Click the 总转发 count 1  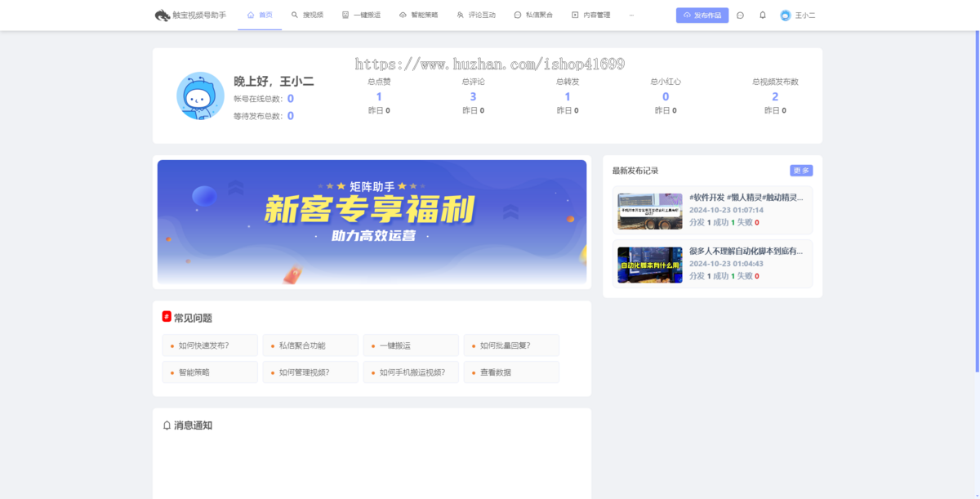[x=568, y=96]
